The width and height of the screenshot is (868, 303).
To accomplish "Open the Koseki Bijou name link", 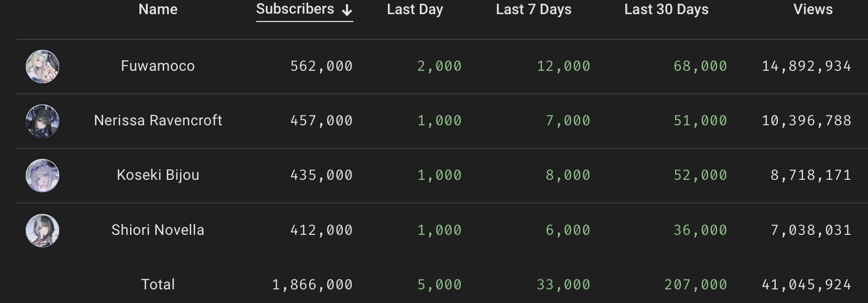I will [158, 175].
